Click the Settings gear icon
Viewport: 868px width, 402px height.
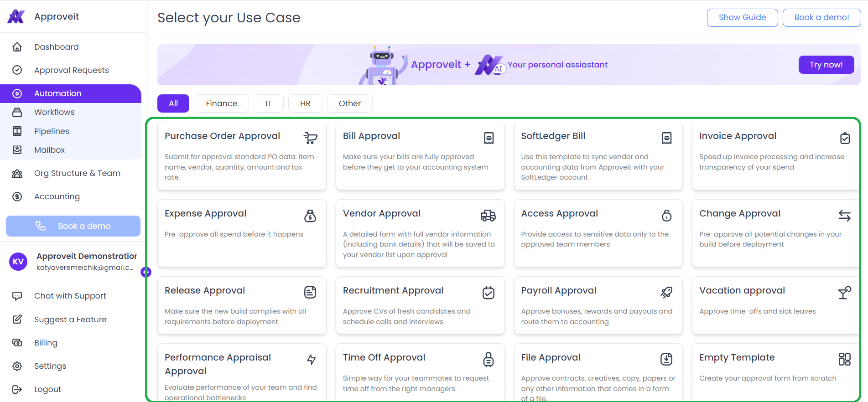point(17,366)
